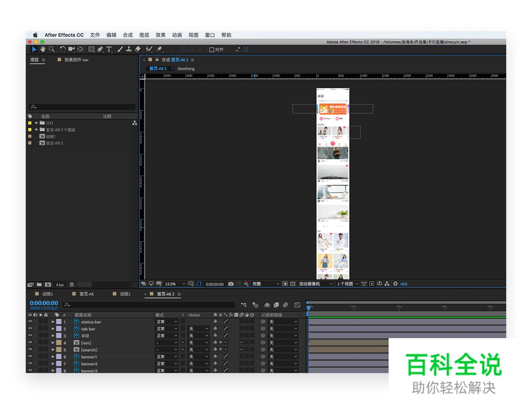
Task: Create new composition icon in Project panel
Action: click(48, 284)
